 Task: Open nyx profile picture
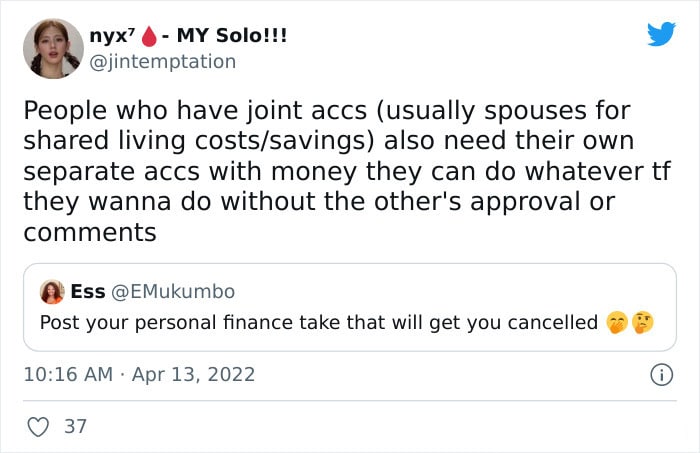(x=53, y=49)
